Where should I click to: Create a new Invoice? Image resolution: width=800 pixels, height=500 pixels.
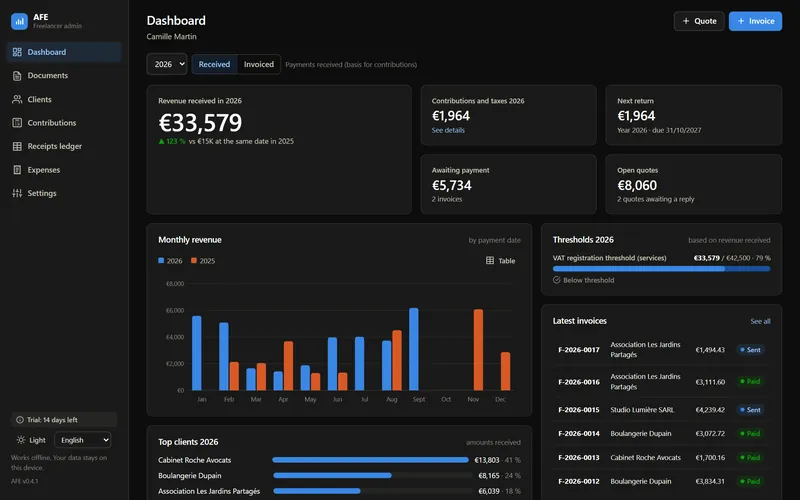[x=755, y=21]
